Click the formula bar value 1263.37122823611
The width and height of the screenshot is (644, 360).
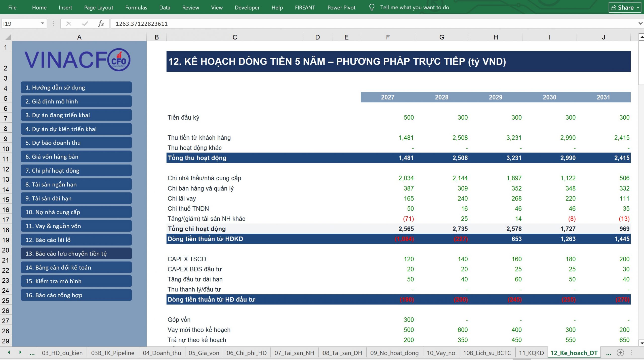click(142, 24)
